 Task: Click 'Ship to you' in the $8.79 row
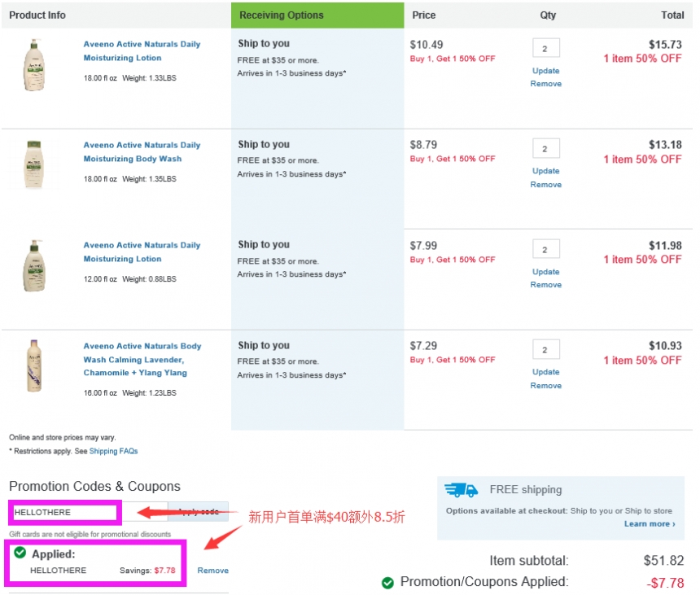(x=264, y=144)
